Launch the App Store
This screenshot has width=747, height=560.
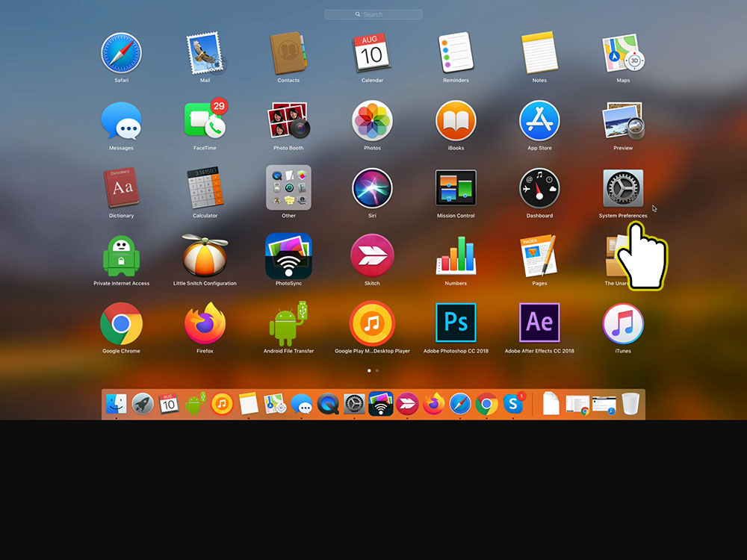pyautogui.click(x=539, y=120)
